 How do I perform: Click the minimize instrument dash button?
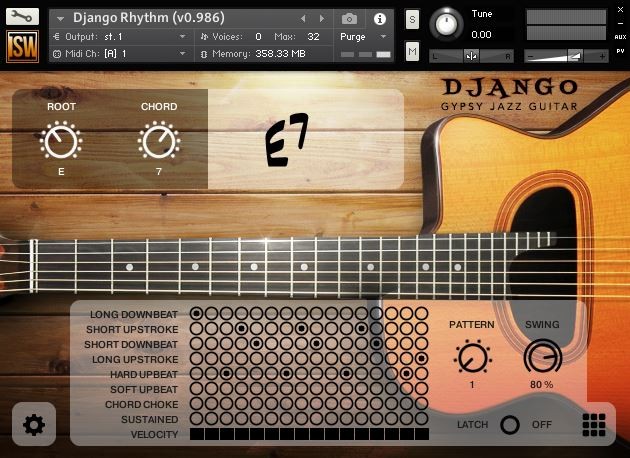(620, 23)
